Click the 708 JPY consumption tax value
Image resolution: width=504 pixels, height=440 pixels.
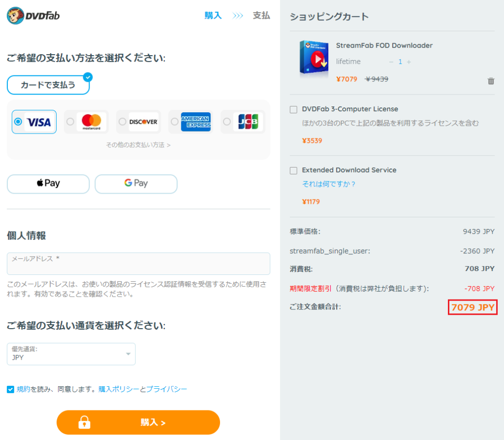[479, 269]
